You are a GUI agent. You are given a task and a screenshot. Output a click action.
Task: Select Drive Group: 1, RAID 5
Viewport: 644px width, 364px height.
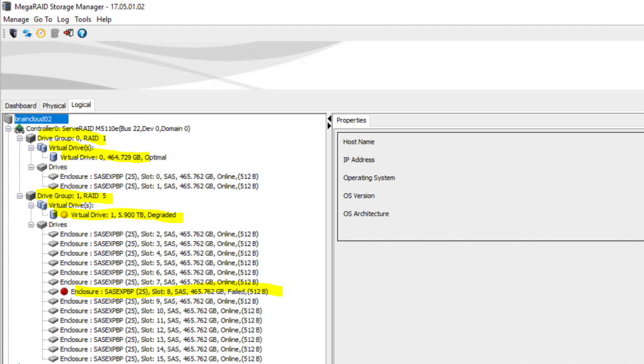point(72,196)
